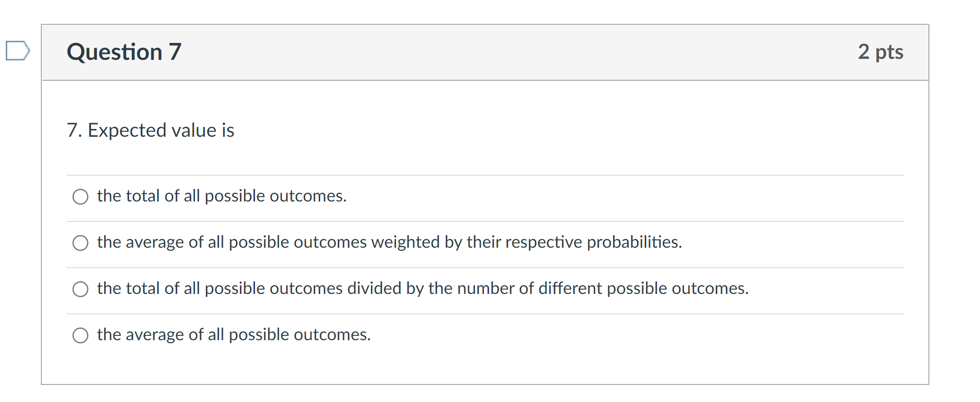Select the flag outline next to the question box
Screen dimensions: 980x402
click(x=18, y=50)
